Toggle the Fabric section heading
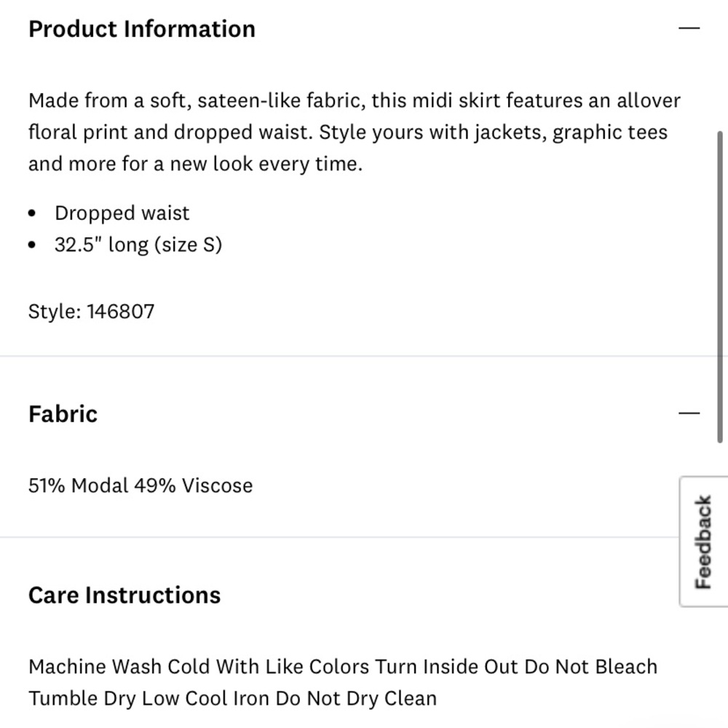This screenshot has width=728, height=728. point(63,414)
